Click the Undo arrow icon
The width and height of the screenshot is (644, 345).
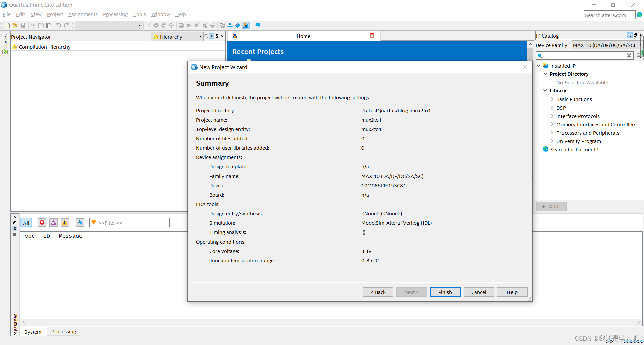59,25
